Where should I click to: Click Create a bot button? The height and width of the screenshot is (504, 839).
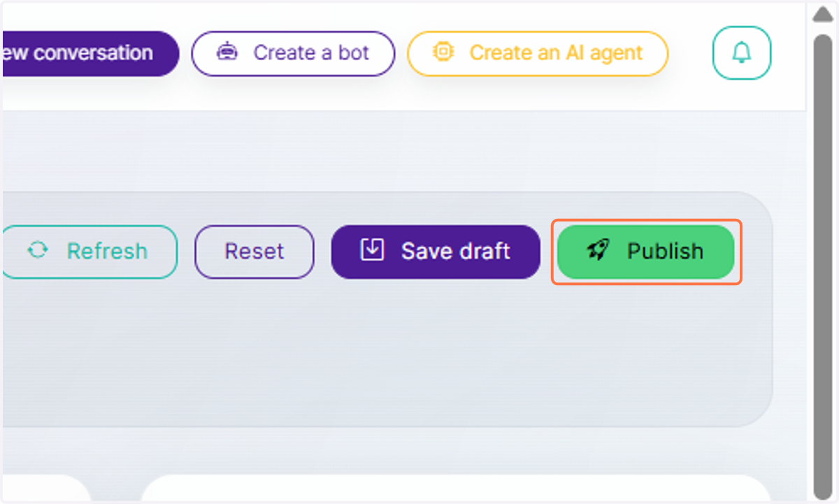tap(293, 53)
